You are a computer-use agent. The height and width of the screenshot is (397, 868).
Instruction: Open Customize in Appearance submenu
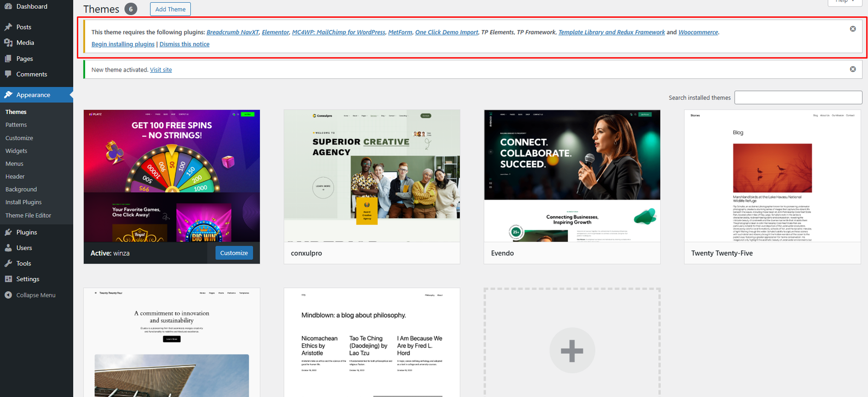click(x=20, y=138)
